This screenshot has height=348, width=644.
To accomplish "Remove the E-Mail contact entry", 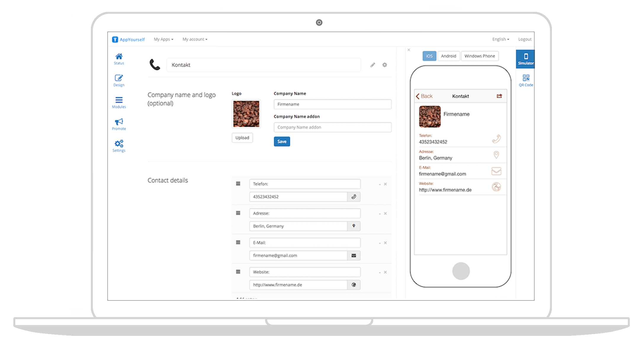I will pyautogui.click(x=385, y=243).
